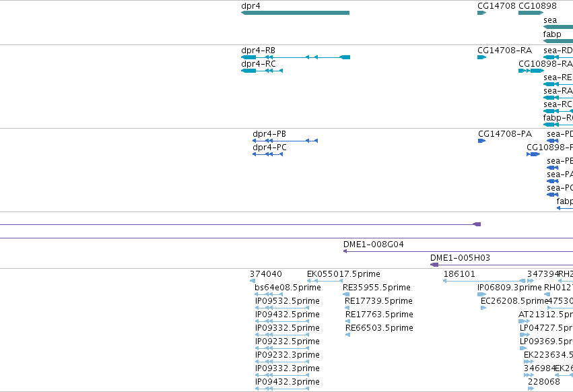The width and height of the screenshot is (573, 392).
Task: Click the CG14708 gene arrow
Action: pyautogui.click(x=481, y=13)
